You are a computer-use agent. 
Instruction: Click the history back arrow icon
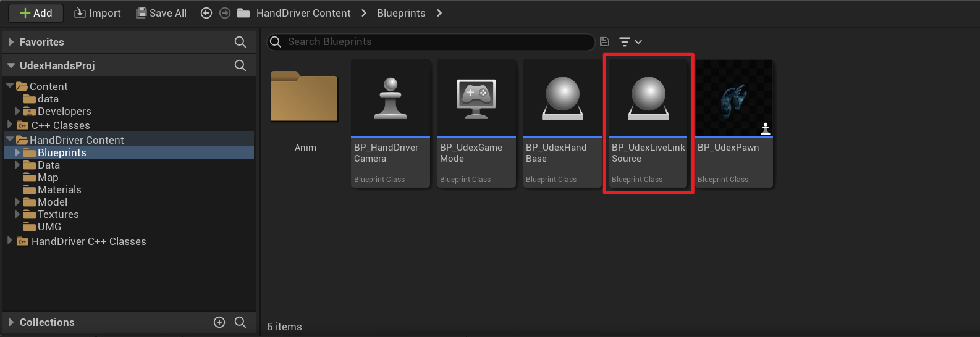206,13
